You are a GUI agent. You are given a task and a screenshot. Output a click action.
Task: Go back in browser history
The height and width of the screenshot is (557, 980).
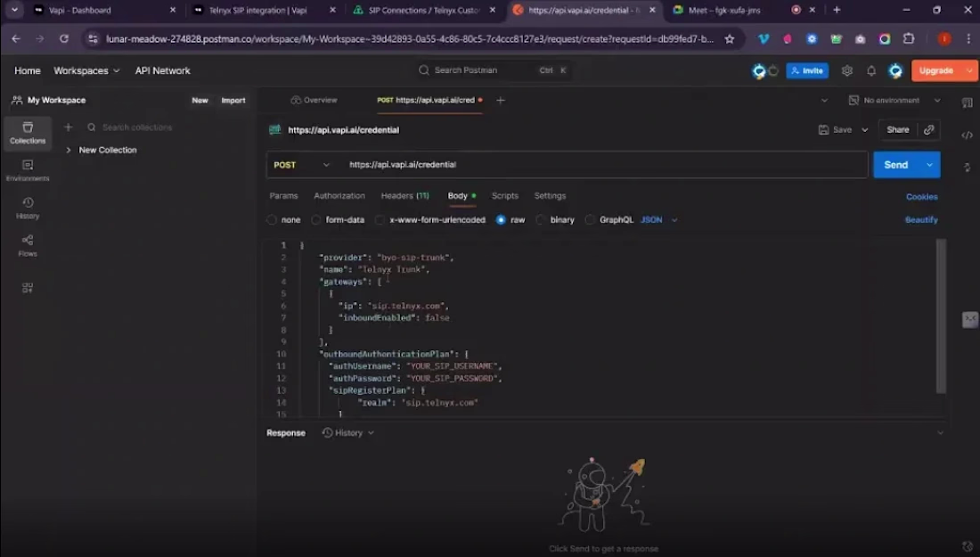point(16,38)
